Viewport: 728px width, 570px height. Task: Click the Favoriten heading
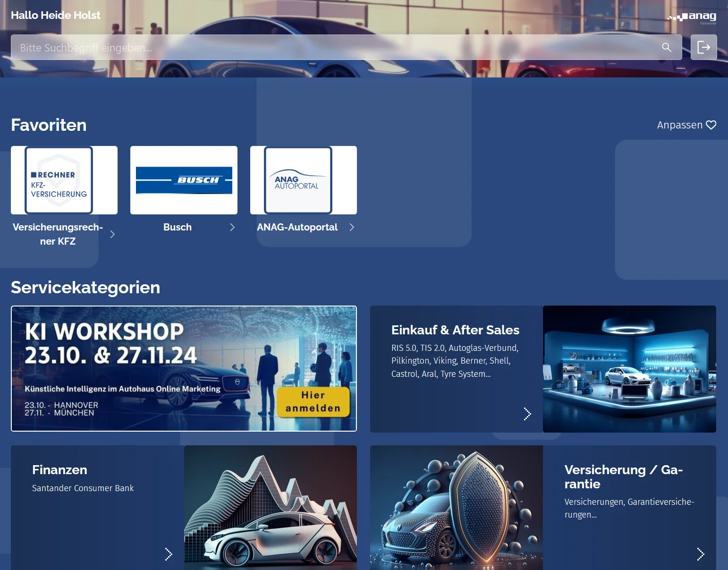(49, 125)
